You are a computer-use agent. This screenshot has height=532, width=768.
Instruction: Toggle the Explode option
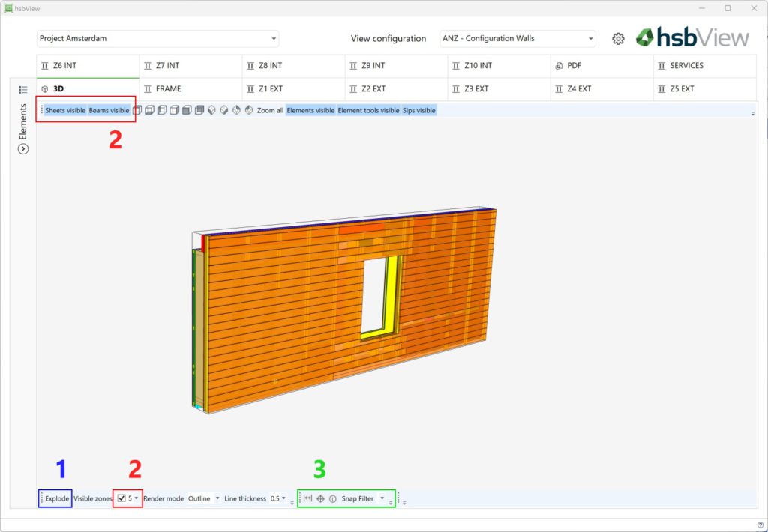[x=57, y=498]
